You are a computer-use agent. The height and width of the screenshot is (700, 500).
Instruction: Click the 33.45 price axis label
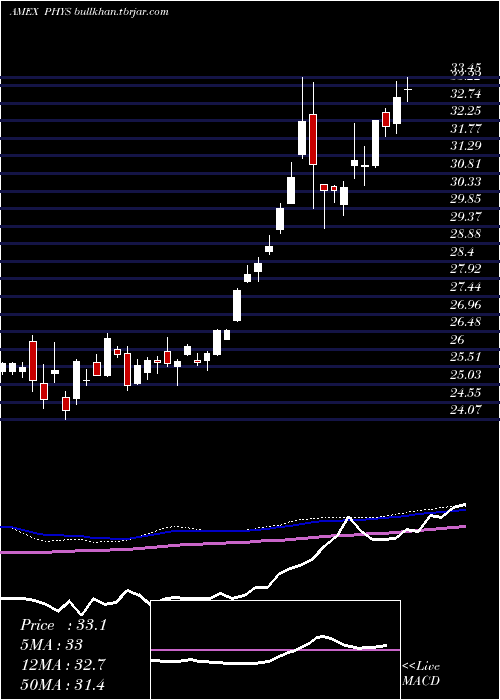tap(466, 67)
